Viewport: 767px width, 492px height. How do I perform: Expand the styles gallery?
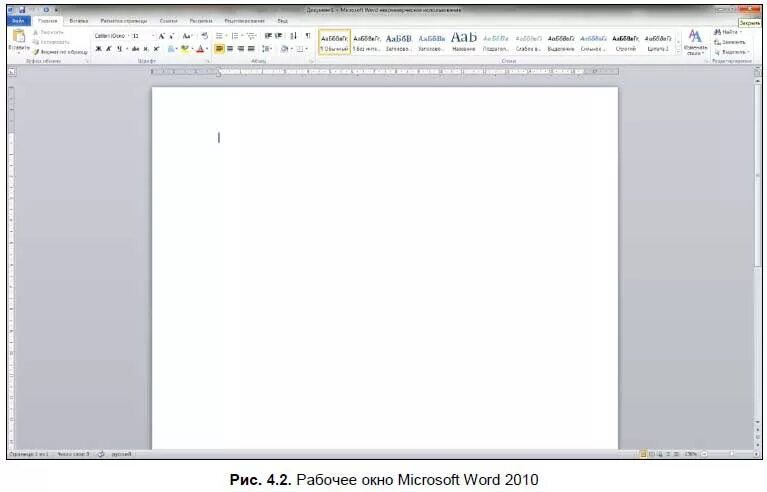pos(678,51)
